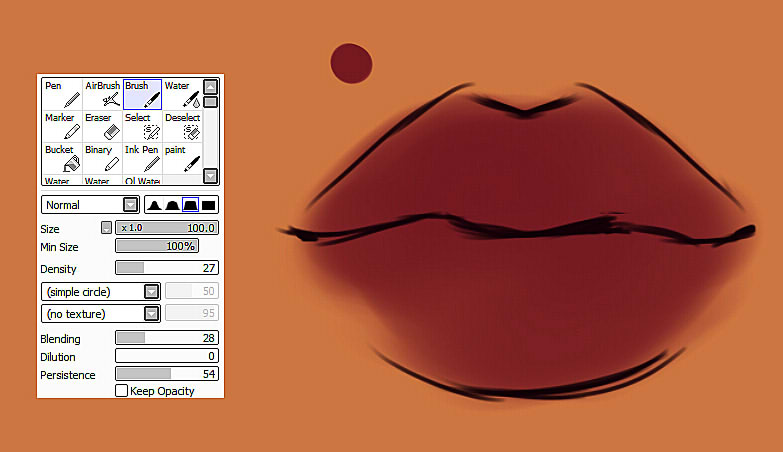Click the Density slider
783x452 pixels.
pos(167,268)
